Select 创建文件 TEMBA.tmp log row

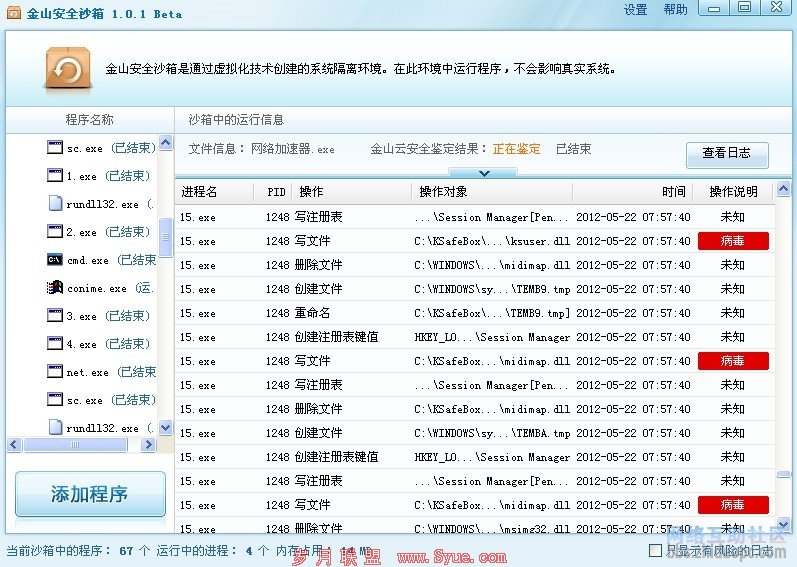475,433
